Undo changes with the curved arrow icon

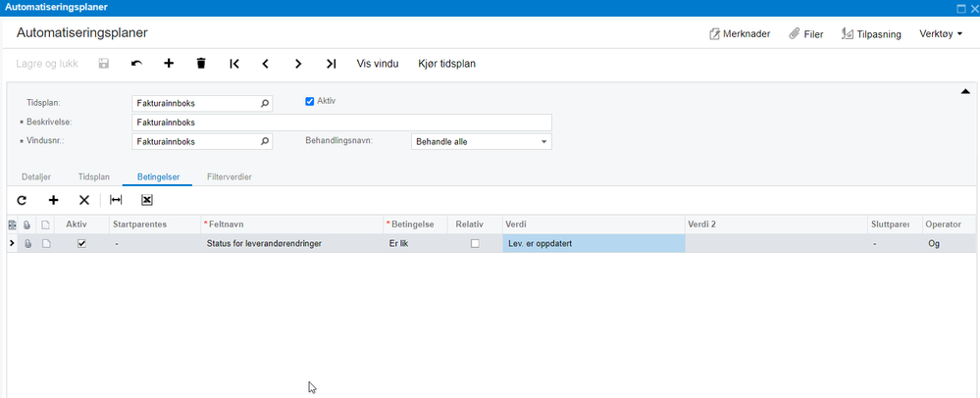pos(136,63)
